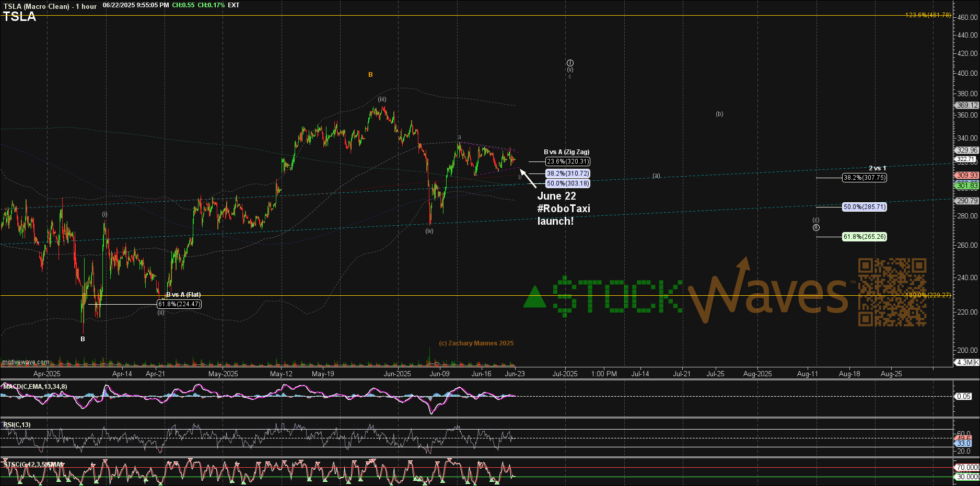This screenshot has width=980, height=486.
Task: Click the 1:00 PM time axis label
Action: (604, 374)
